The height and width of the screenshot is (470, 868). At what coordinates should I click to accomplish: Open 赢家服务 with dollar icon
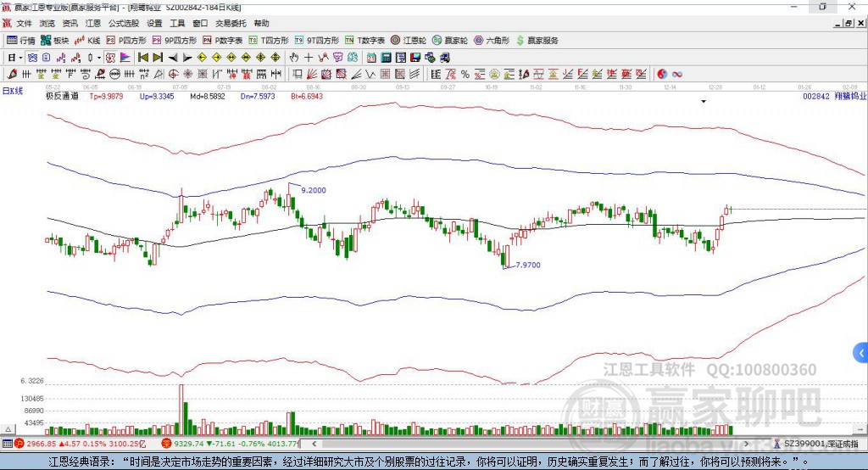[x=537, y=41]
